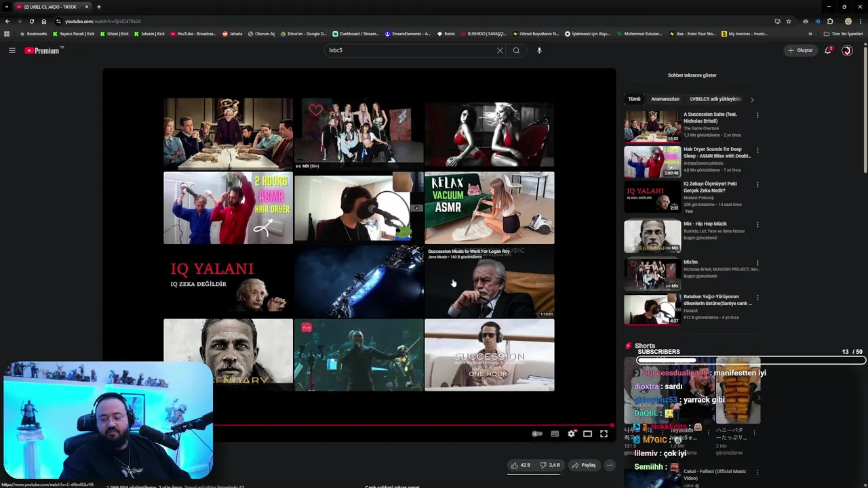Reload the page in Chrome
The height and width of the screenshot is (488, 868).
pyautogui.click(x=31, y=21)
